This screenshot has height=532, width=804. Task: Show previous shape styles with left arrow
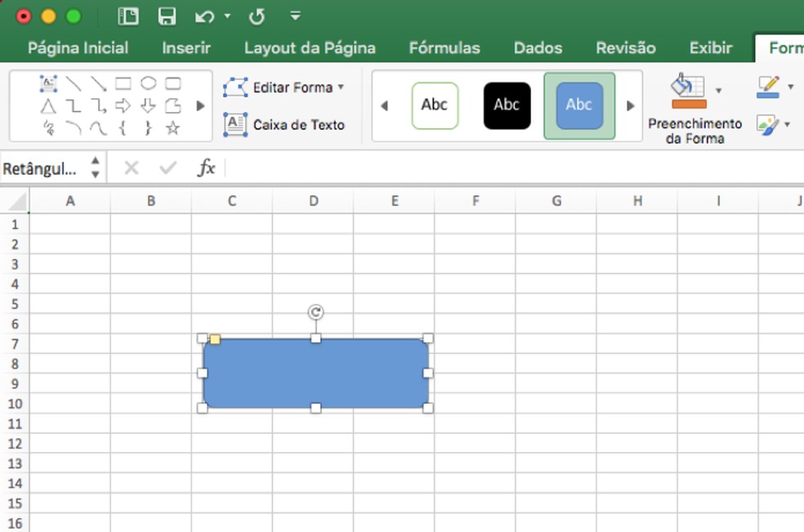coord(384,105)
